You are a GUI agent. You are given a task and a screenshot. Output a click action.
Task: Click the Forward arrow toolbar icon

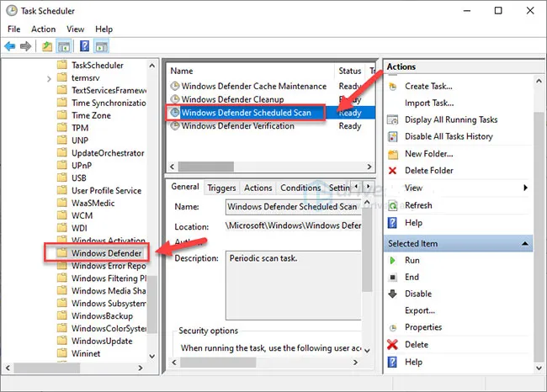25,46
